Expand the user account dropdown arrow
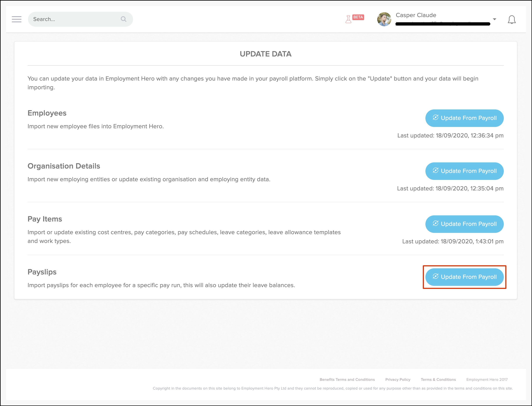Screen dimensions: 532x406 (495, 19)
